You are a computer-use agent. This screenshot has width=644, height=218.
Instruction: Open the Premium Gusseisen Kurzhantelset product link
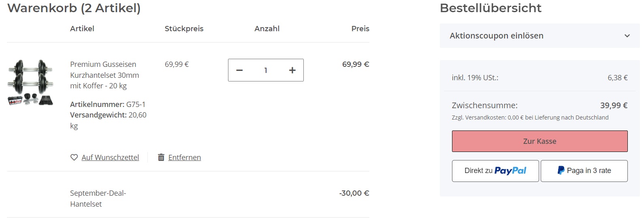[x=104, y=75]
